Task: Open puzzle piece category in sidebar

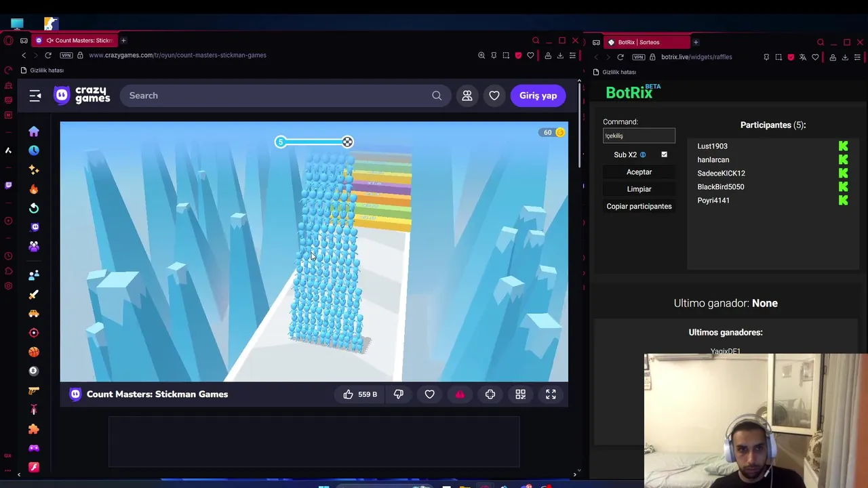Action: click(34, 429)
